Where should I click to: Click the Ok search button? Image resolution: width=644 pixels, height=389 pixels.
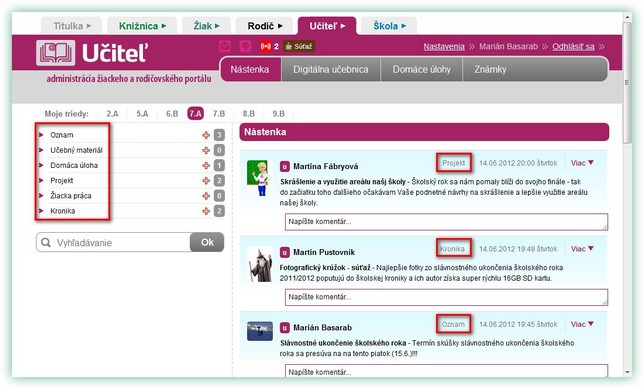click(x=207, y=242)
